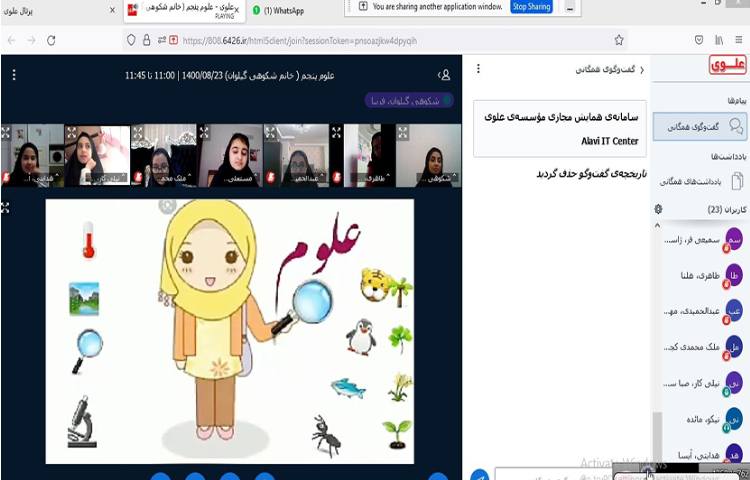Image resolution: width=750 pixels, height=480 pixels.
Task: Select گفت‌وگوی همگانی public chat item
Action: tap(700, 126)
